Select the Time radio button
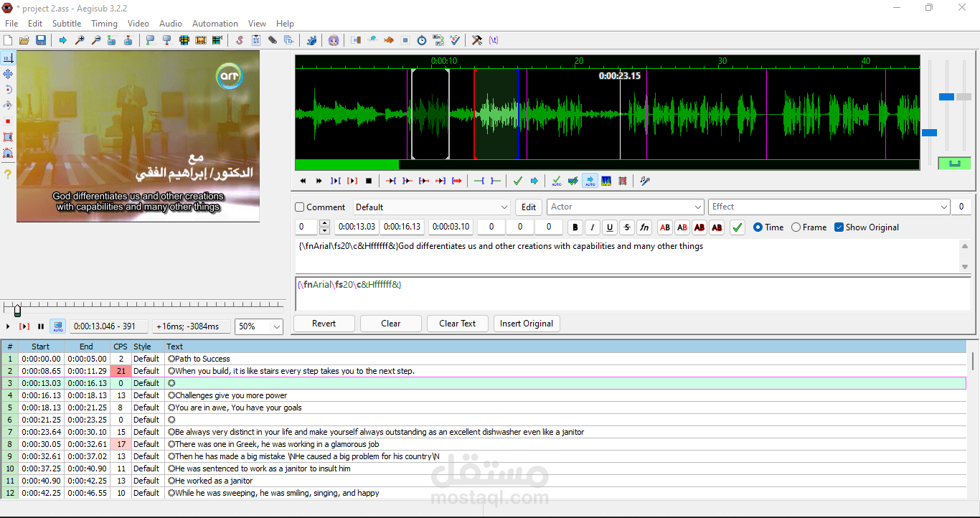This screenshot has width=980, height=518. [x=768, y=227]
